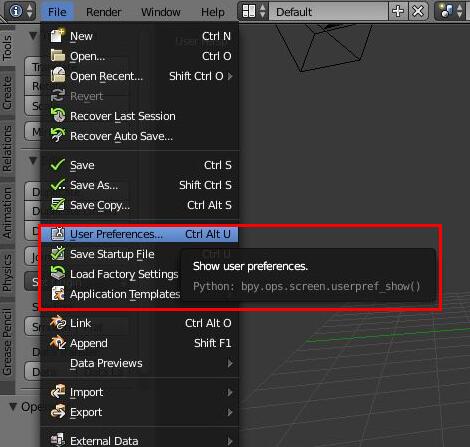Click the Save Startup File icon

(58, 254)
